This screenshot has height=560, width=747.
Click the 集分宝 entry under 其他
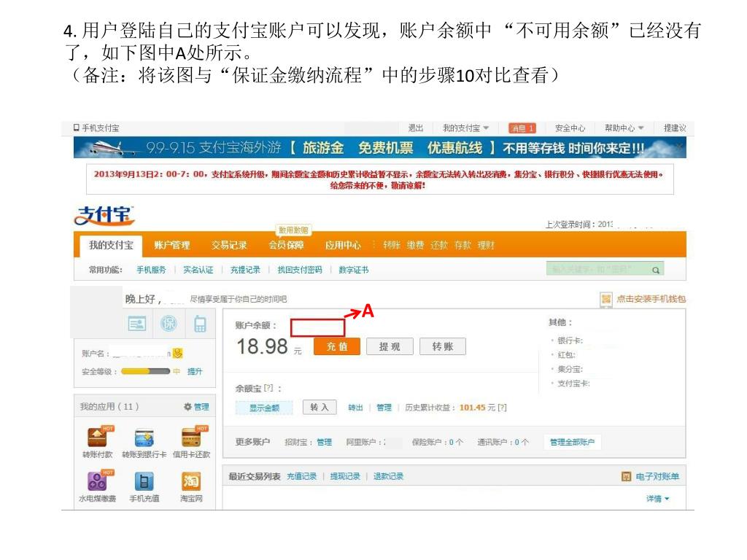coord(570,369)
